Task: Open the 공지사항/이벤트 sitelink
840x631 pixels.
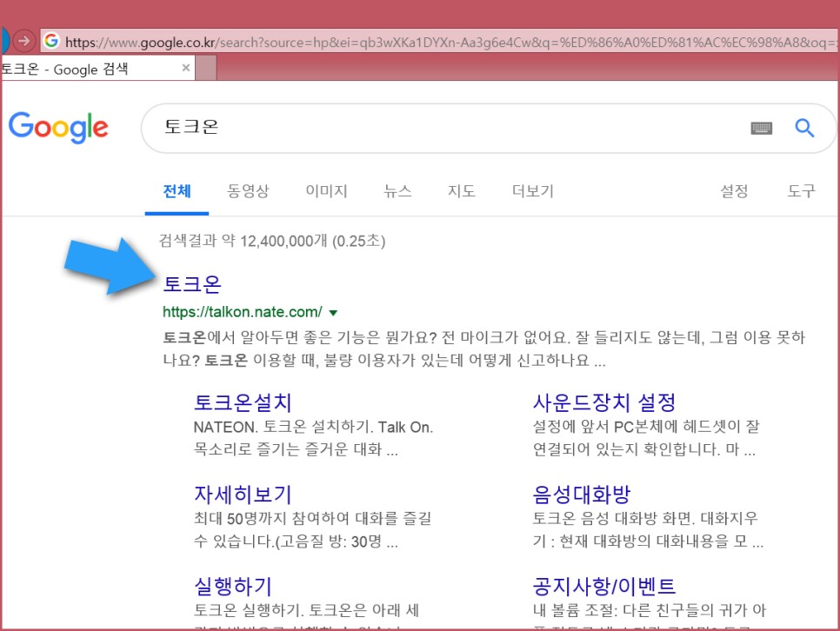Action: pos(603,586)
